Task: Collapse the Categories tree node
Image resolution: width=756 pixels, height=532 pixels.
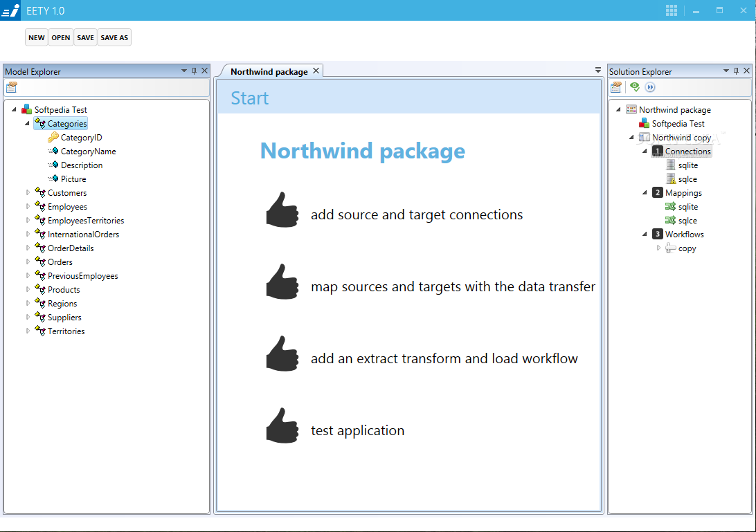Action: click(x=27, y=124)
